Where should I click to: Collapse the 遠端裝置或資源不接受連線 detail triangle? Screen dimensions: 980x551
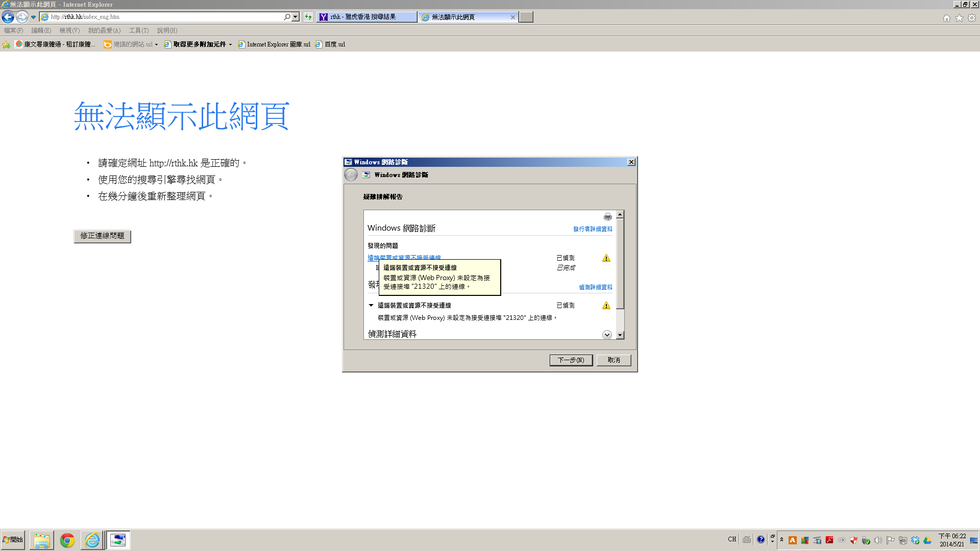pyautogui.click(x=371, y=305)
